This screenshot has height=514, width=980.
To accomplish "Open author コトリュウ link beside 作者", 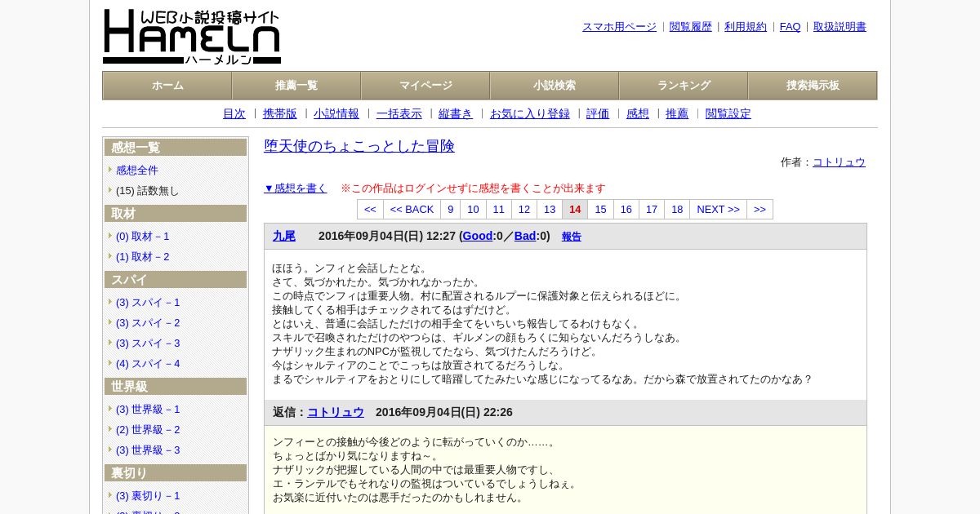I will [839, 162].
